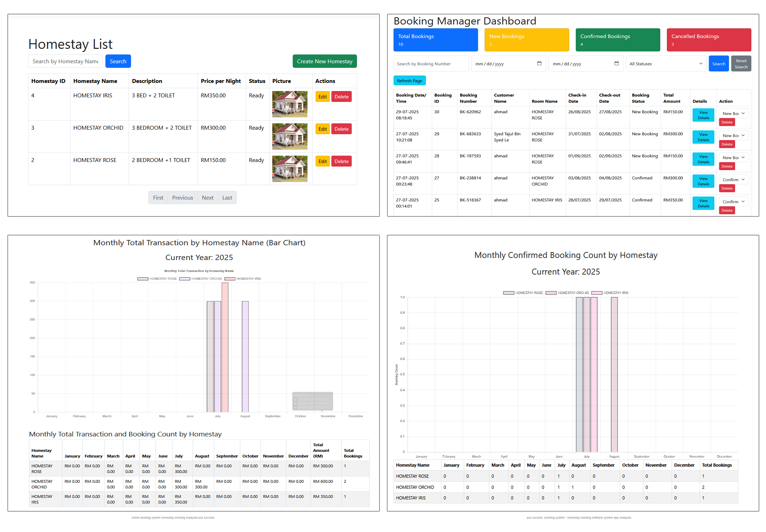Expand Confirm status dropdown for booking BK-238814
Screen dimensions: 766x532
733,180
